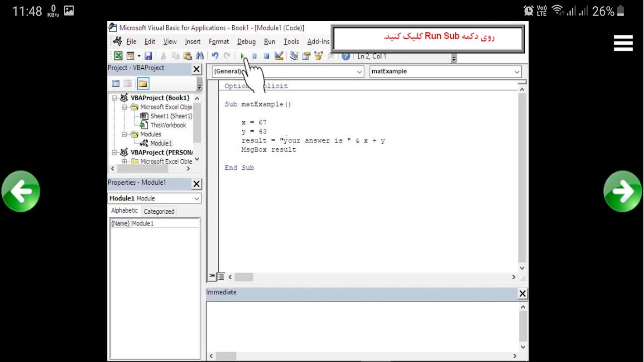Close the Project - VBAProject panel
The width and height of the screenshot is (644, 362).
tap(197, 69)
